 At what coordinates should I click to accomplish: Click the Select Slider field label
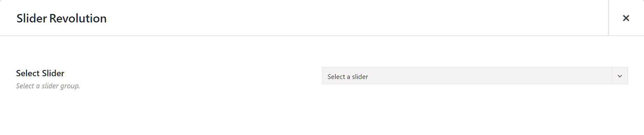[x=40, y=73]
